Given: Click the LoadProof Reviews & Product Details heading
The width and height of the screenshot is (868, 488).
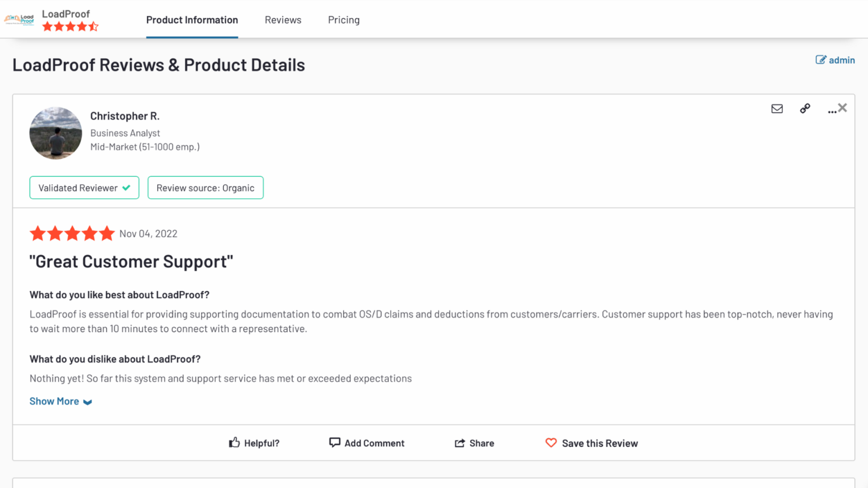Looking at the screenshot, I should coord(159,65).
